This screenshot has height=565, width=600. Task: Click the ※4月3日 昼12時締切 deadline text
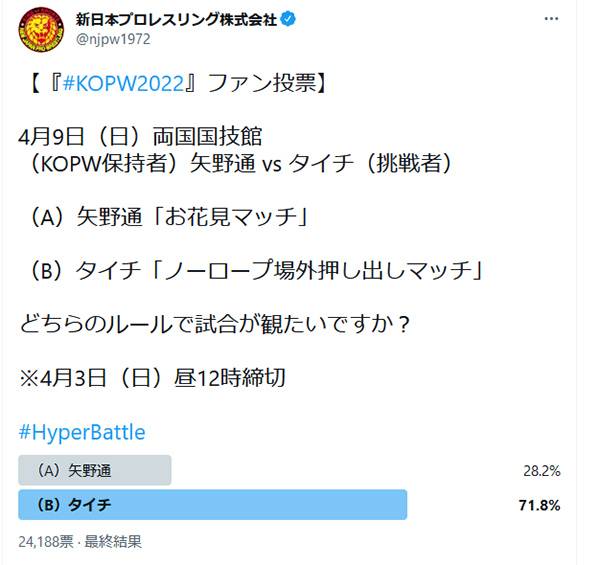coord(152,378)
